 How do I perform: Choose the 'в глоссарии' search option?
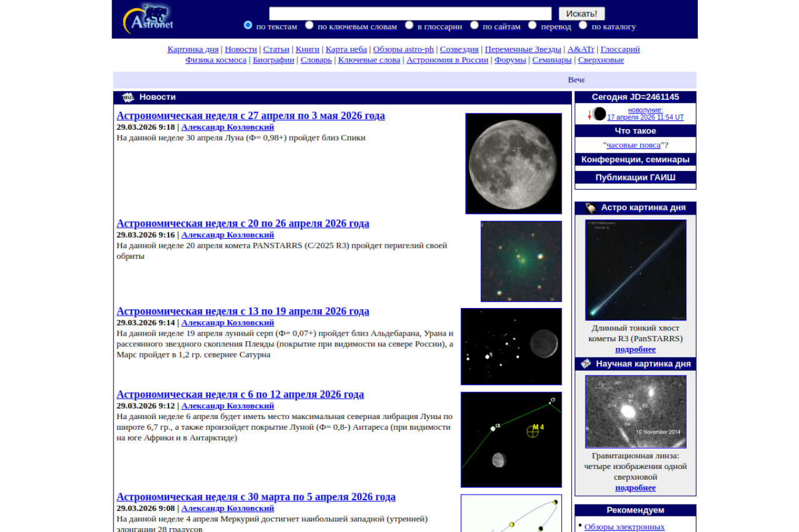click(x=409, y=26)
